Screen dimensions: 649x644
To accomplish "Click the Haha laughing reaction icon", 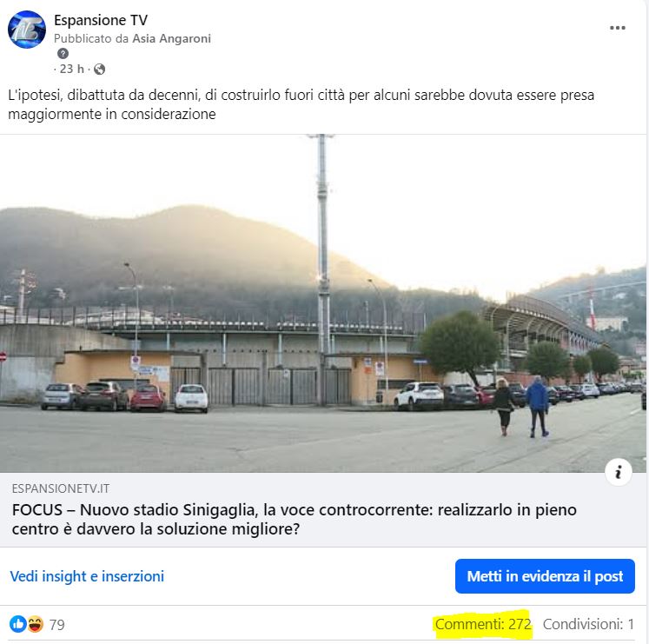I will (x=35, y=624).
